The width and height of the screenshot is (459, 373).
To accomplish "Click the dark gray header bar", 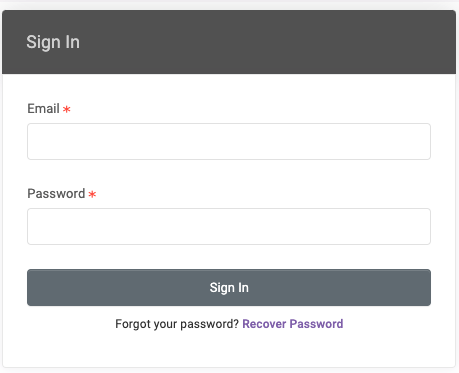I will coord(229,42).
